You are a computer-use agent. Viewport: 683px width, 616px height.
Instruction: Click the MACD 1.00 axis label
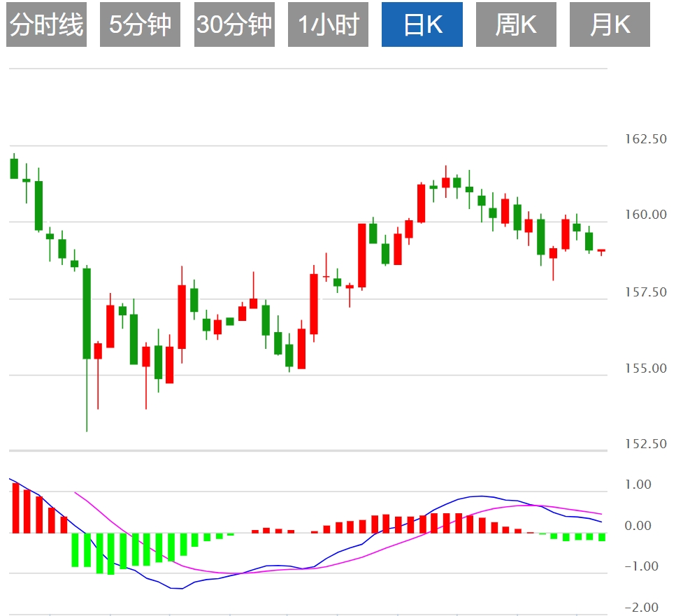click(x=638, y=485)
